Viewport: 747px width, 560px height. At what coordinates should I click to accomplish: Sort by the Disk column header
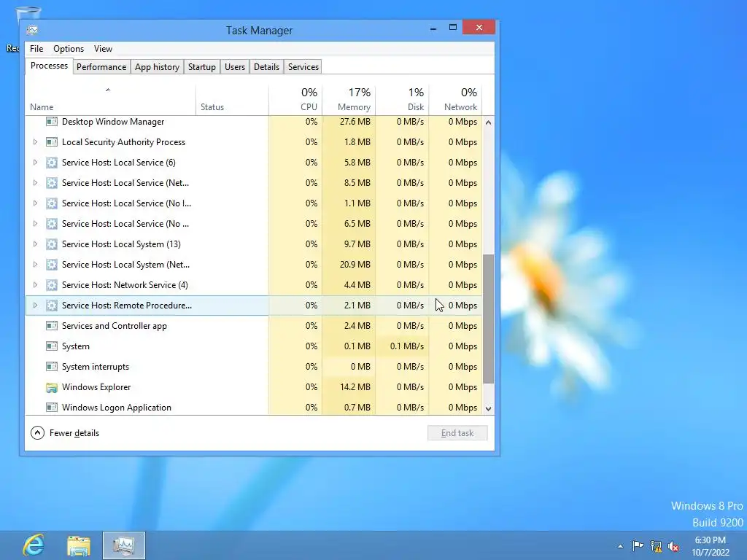[x=402, y=100]
